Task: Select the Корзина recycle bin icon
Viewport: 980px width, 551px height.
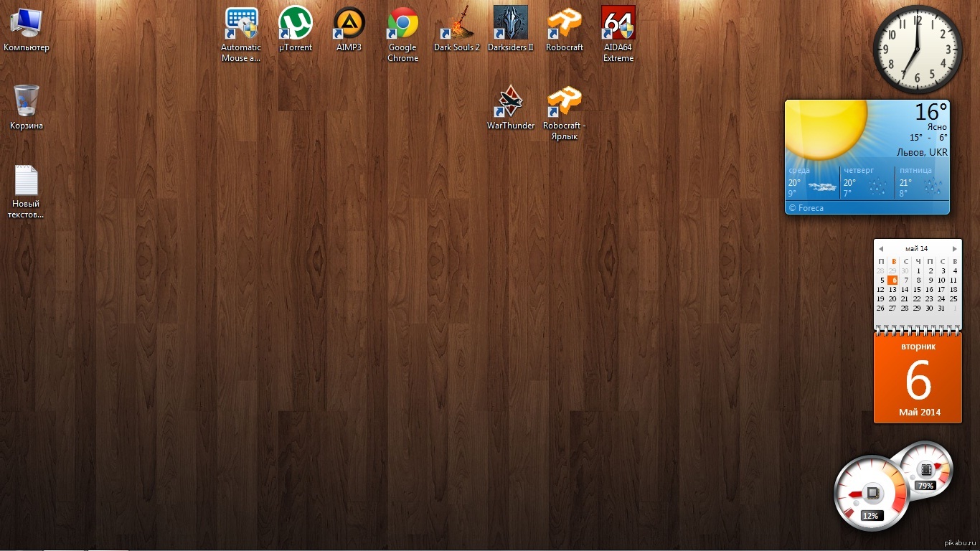Action: pyautogui.click(x=26, y=101)
